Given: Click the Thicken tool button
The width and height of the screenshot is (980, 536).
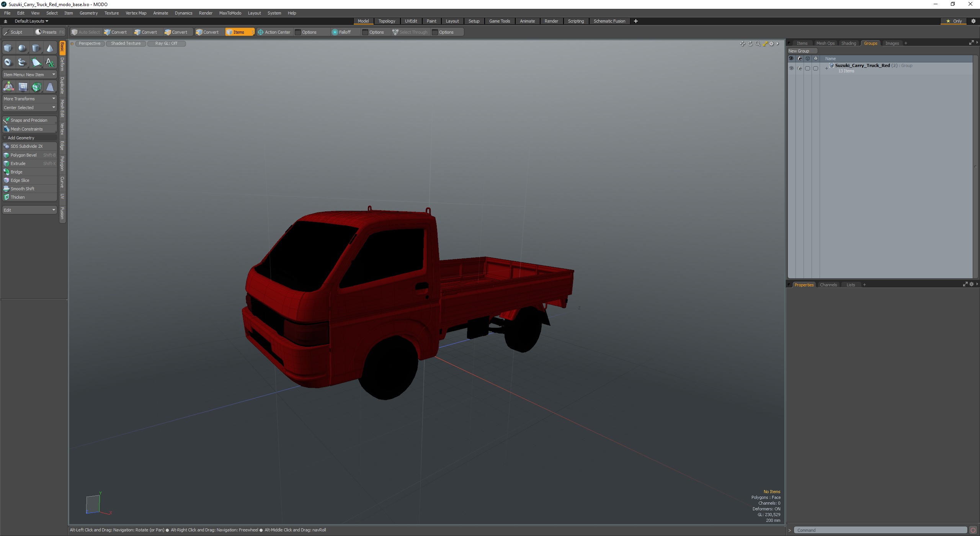Looking at the screenshot, I should click(29, 197).
